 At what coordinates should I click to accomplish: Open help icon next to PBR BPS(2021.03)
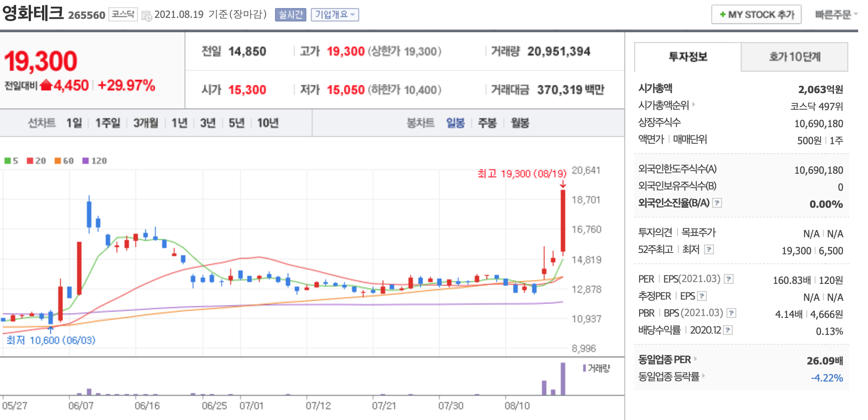731,313
